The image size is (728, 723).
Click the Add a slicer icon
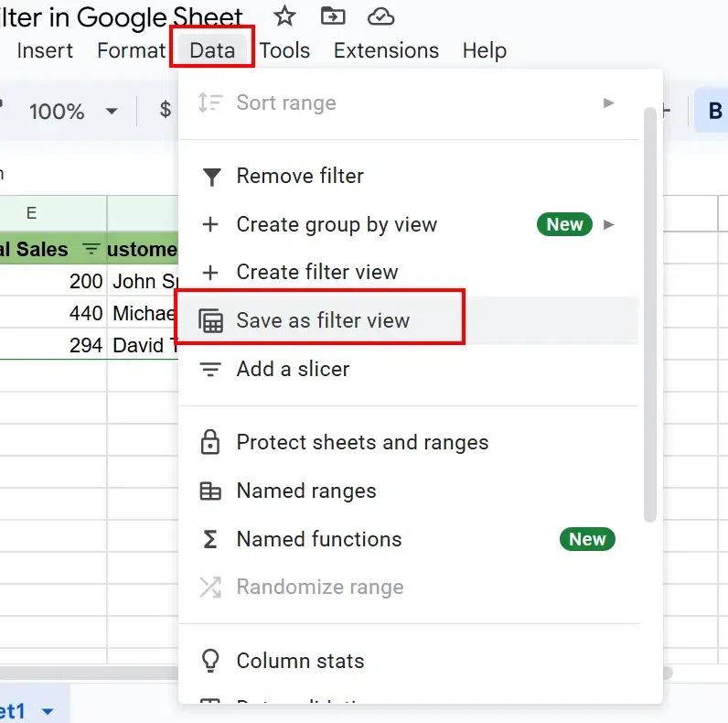tap(211, 370)
